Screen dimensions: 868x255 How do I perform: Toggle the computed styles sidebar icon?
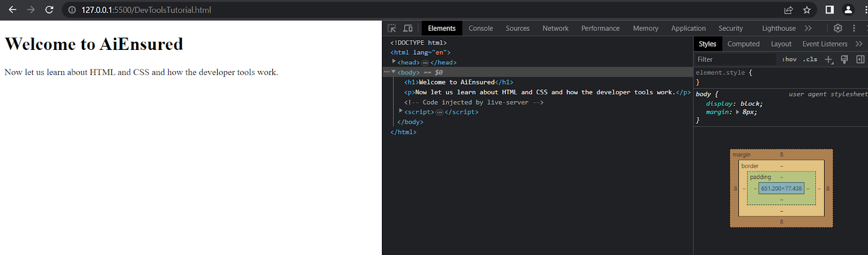click(860, 60)
